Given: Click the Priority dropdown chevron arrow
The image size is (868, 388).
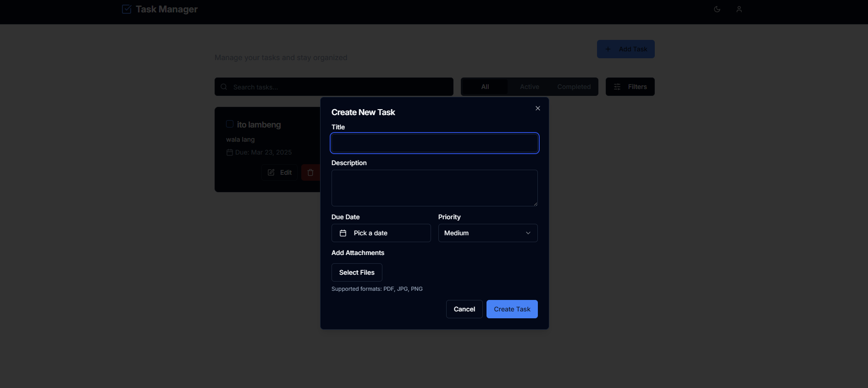Looking at the screenshot, I should [x=528, y=233].
